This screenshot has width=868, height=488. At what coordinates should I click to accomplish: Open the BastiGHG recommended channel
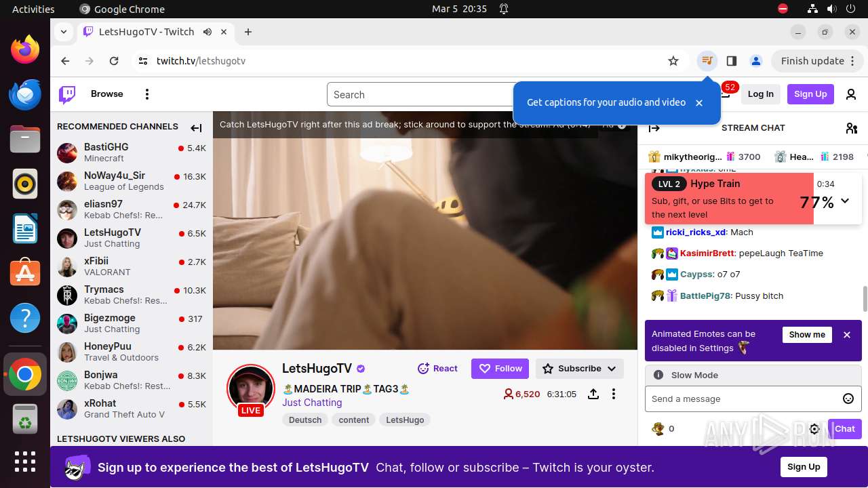click(x=132, y=152)
